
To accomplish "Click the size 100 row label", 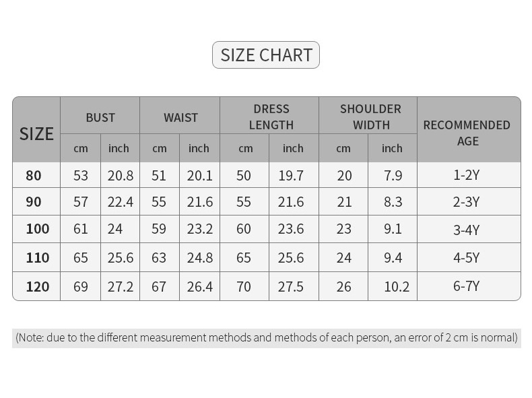I will pos(37,229).
